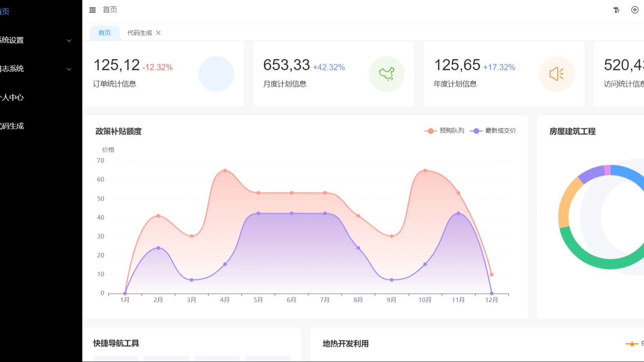The width and height of the screenshot is (644, 362).
Task: Click the 12月 axis label
Action: click(492, 300)
